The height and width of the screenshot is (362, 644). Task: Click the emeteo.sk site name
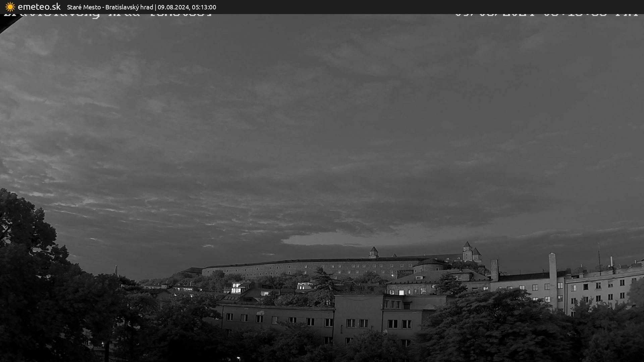coord(39,7)
